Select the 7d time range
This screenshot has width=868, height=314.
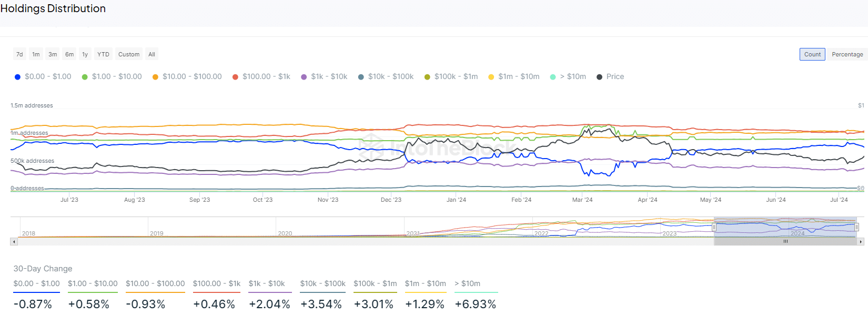tap(19, 54)
